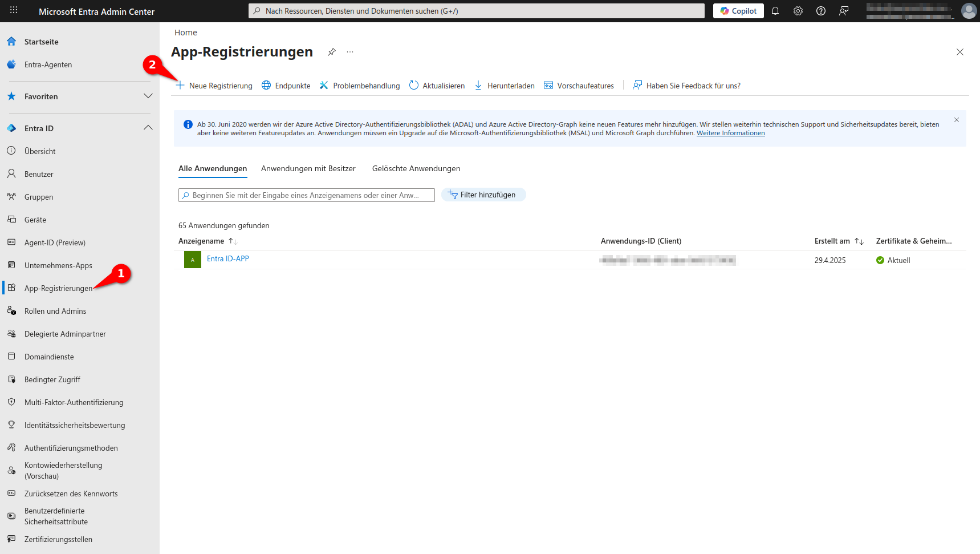The image size is (980, 554).
Task: Expand the Favoriten section
Action: [x=148, y=96]
